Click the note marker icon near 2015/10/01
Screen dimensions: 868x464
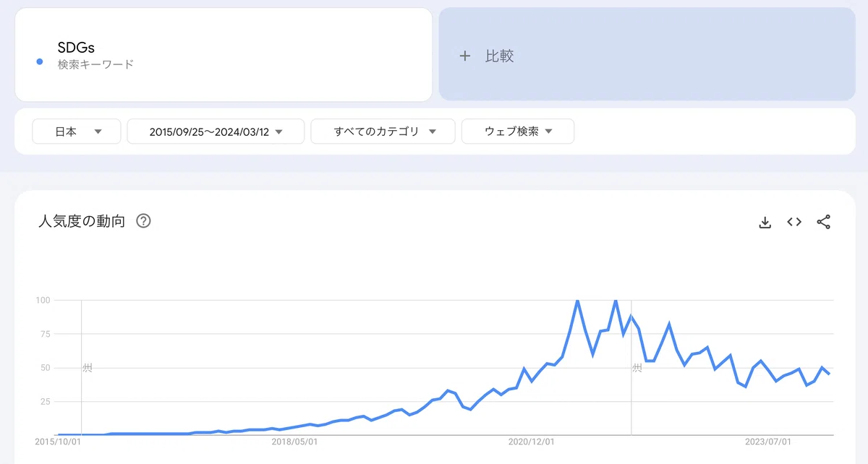tap(88, 368)
